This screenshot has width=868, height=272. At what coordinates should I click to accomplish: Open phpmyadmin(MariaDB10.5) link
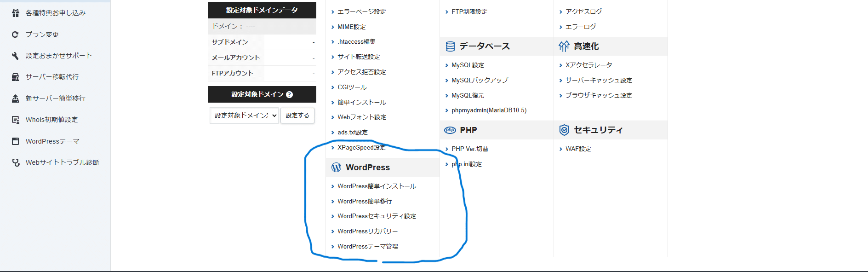coord(489,110)
